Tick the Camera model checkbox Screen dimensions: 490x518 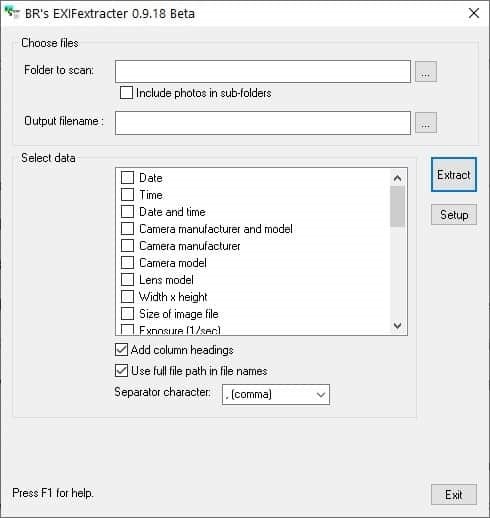tap(127, 263)
